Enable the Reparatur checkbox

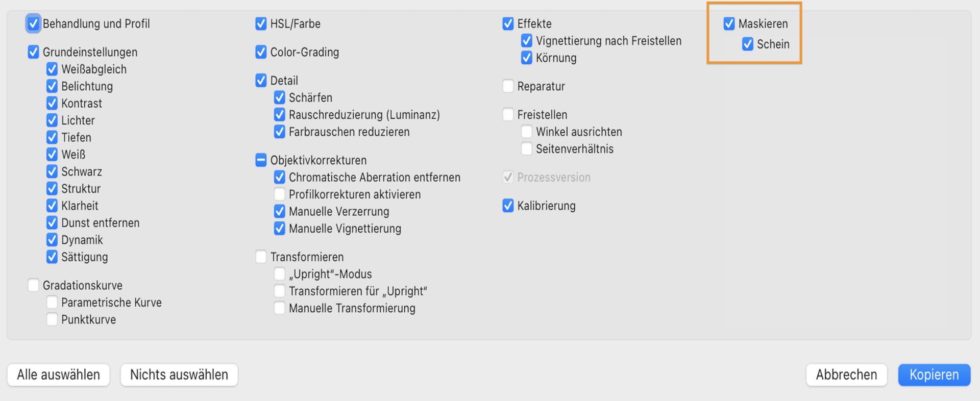pyautogui.click(x=508, y=86)
